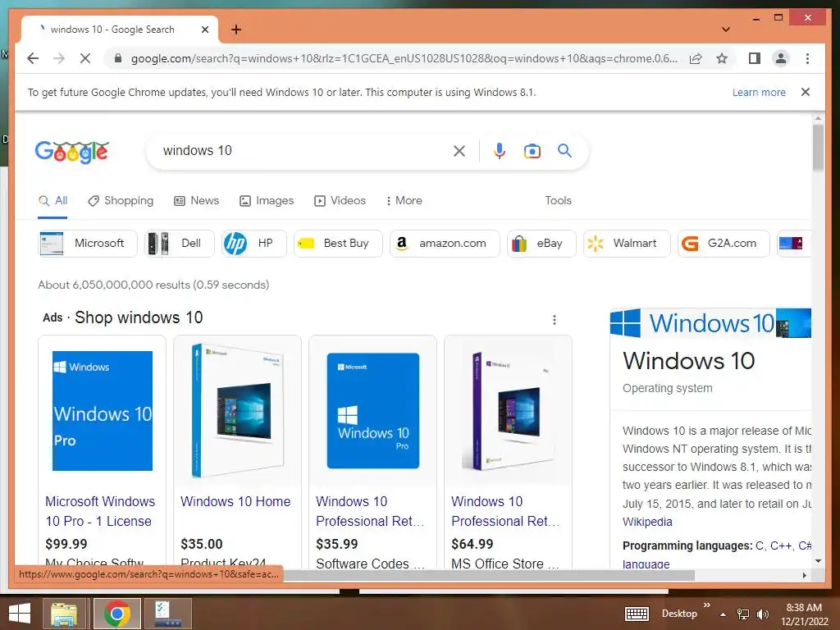Filter by the amazon.com chip

coord(445,243)
